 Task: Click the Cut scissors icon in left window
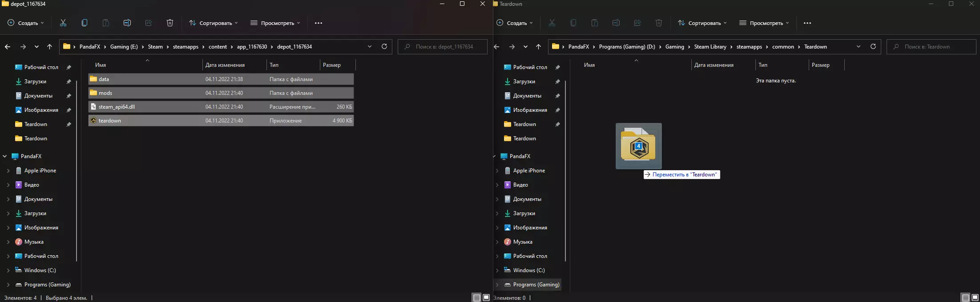[x=63, y=23]
